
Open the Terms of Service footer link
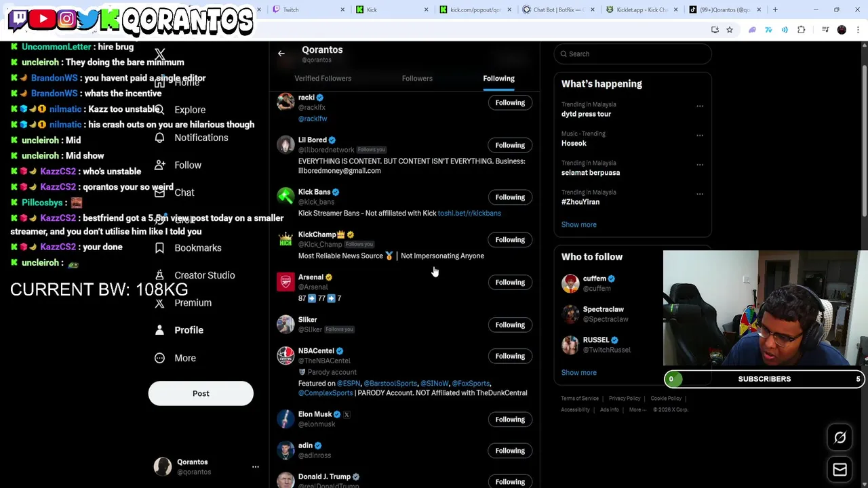[x=580, y=399]
